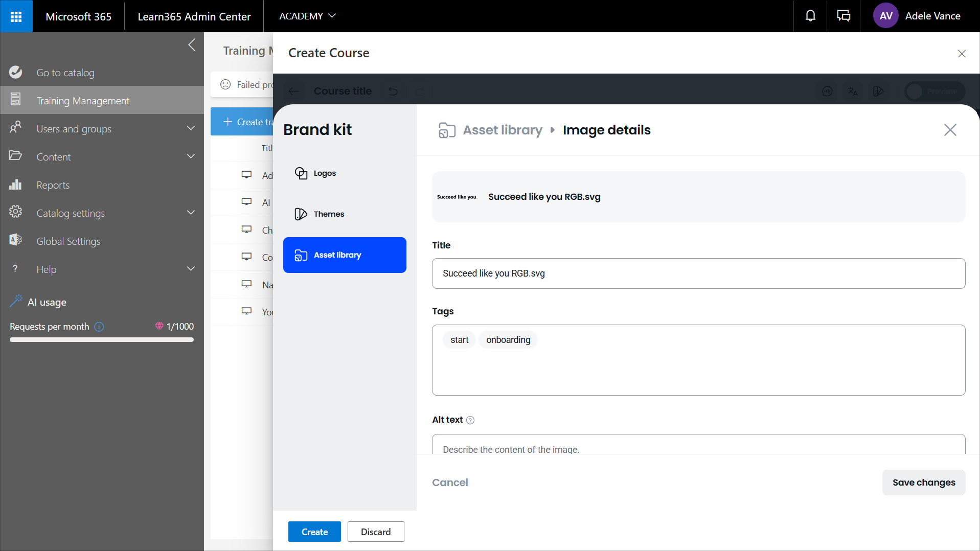This screenshot has width=980, height=551.
Task: Click the notifications bell icon
Action: (x=810, y=16)
